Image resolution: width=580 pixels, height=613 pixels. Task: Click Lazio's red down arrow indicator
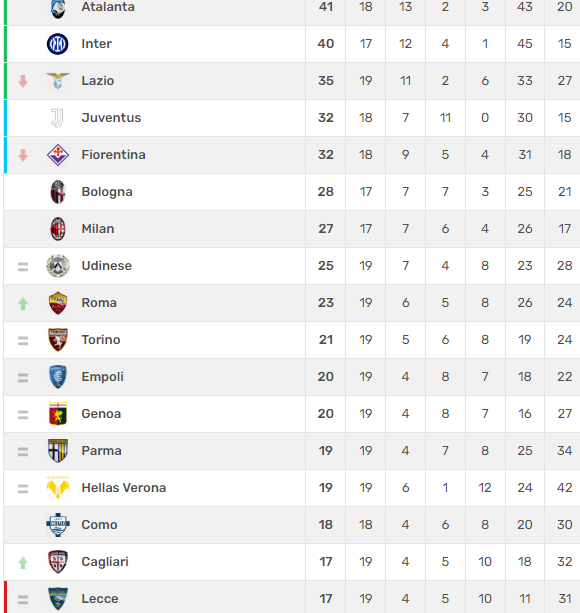pos(23,81)
